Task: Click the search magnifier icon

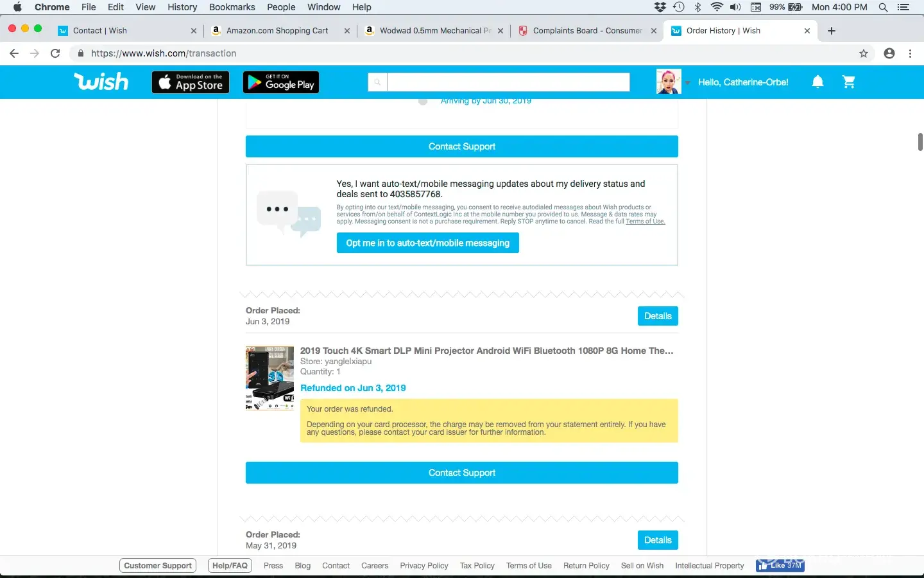Action: (x=377, y=82)
